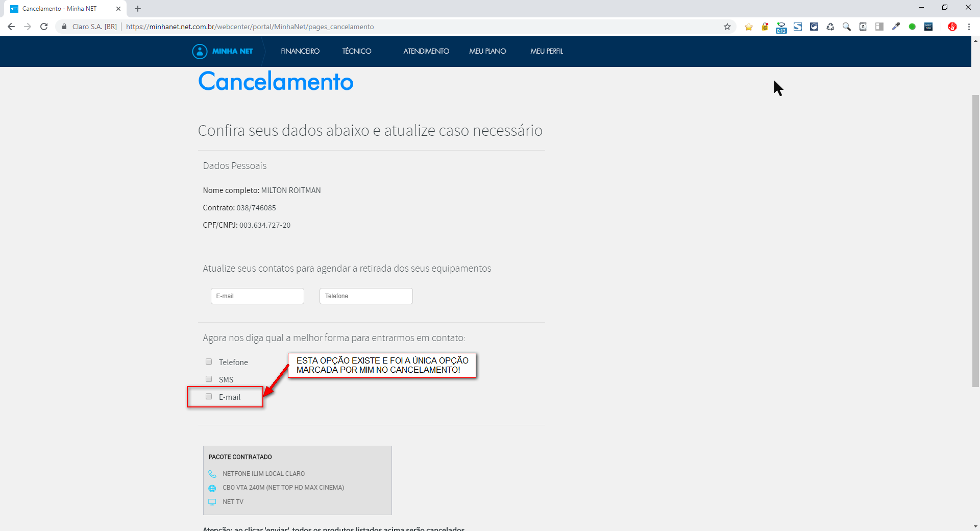Open the MEU PLANO menu
980x531 pixels.
tap(487, 51)
